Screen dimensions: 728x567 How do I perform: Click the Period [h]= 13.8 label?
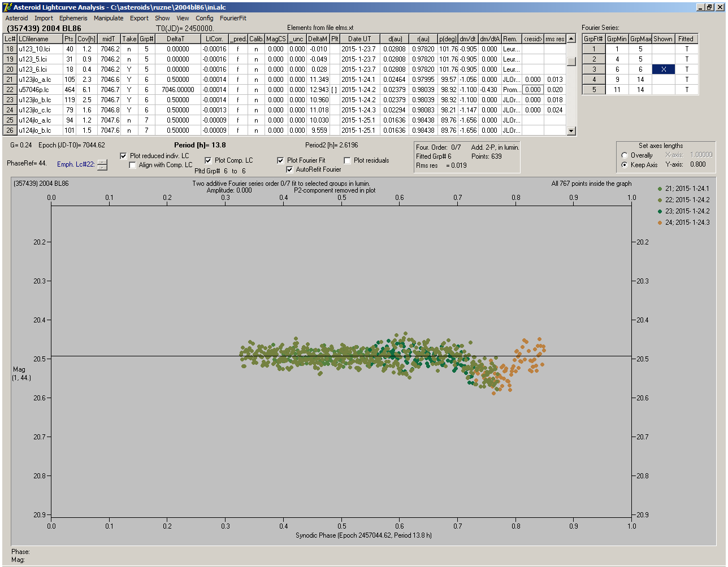(200, 145)
